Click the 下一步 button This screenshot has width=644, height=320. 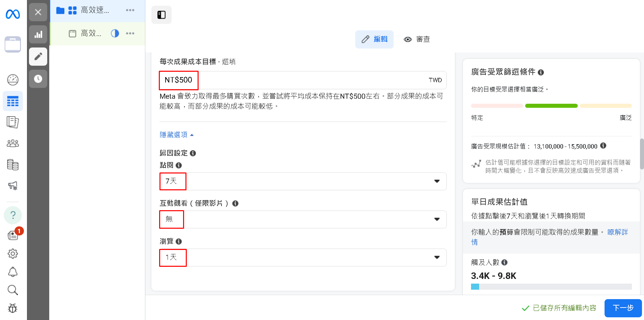[623, 308]
